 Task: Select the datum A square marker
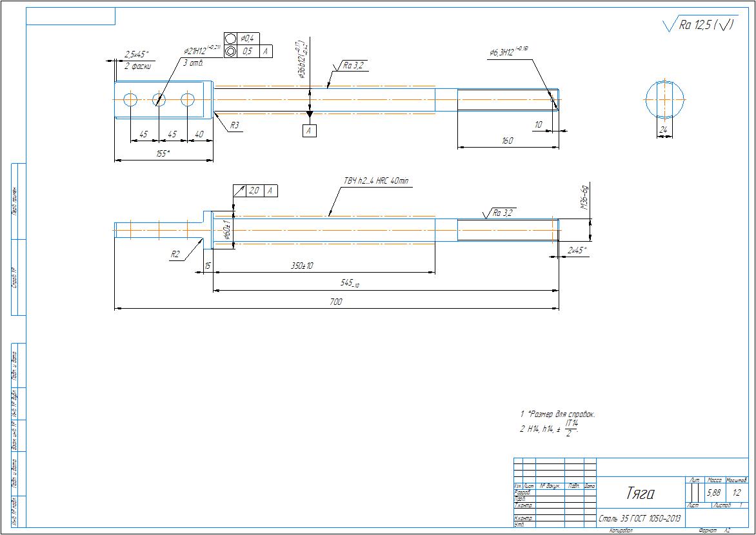click(310, 131)
